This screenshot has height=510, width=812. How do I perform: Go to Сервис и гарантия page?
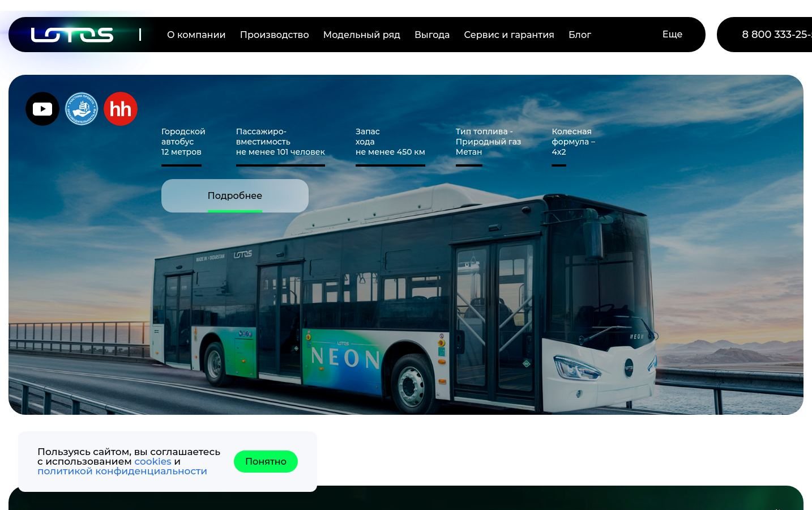(509, 35)
